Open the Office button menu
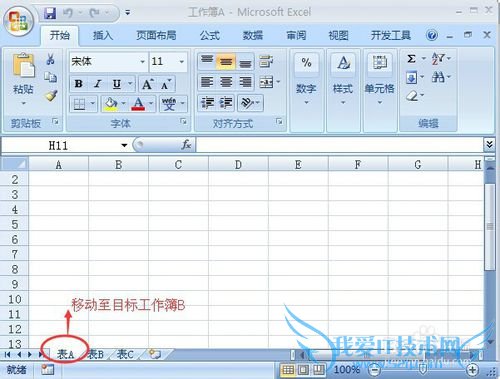The width and height of the screenshot is (500, 379). pyautogui.click(x=18, y=21)
